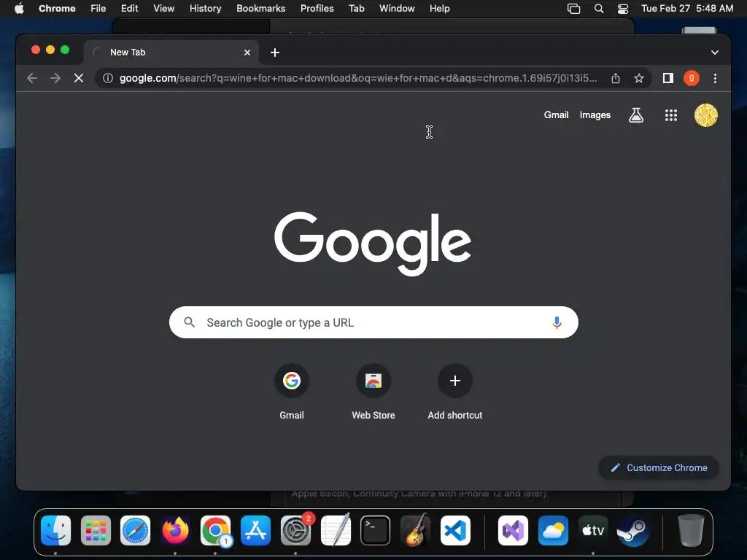Open Control Center in the menu bar
The height and width of the screenshot is (560, 747).
[623, 8]
